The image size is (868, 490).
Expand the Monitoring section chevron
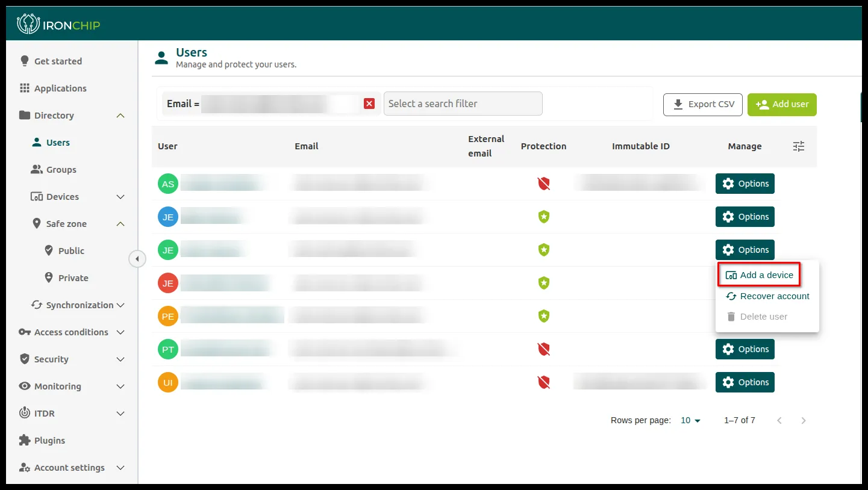click(120, 386)
